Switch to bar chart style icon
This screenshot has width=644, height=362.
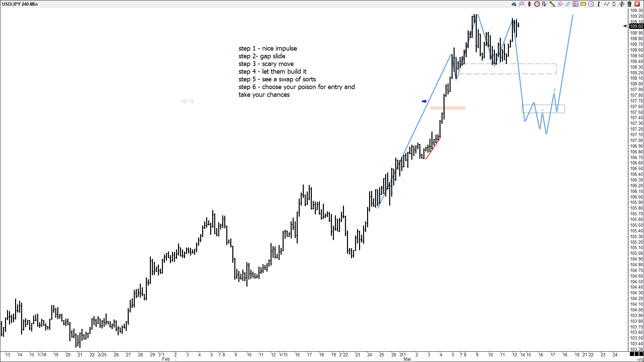tap(599, 4)
